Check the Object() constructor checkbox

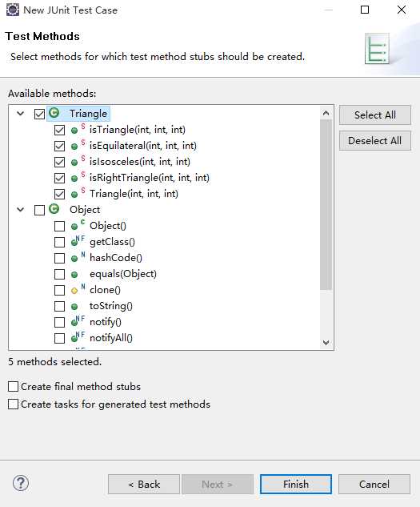coord(59,226)
